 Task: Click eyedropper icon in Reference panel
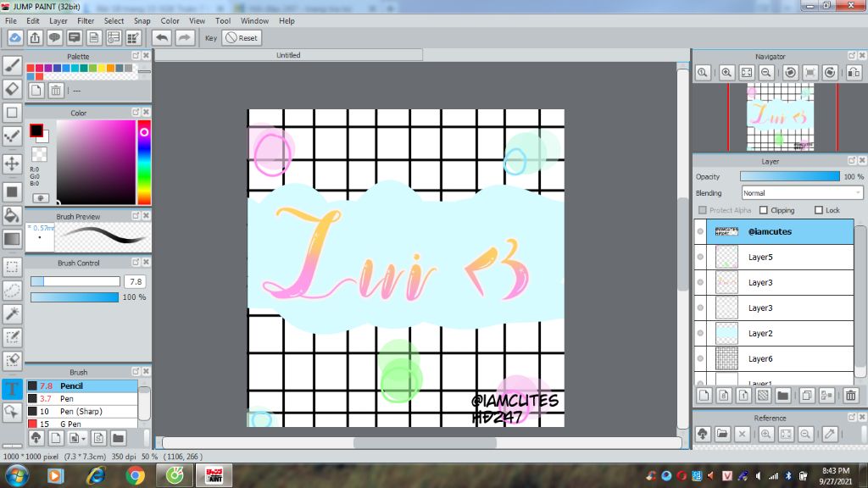tap(830, 434)
